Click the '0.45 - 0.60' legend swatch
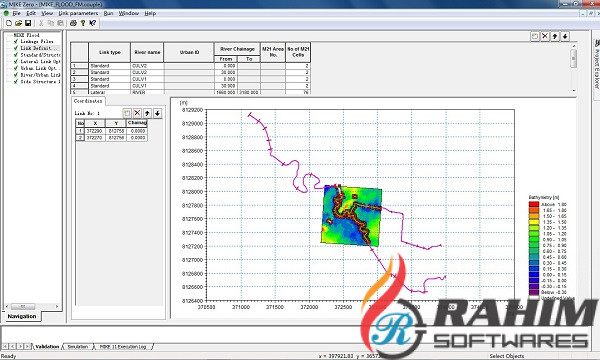This screenshot has width=600, height=360. 534,257
